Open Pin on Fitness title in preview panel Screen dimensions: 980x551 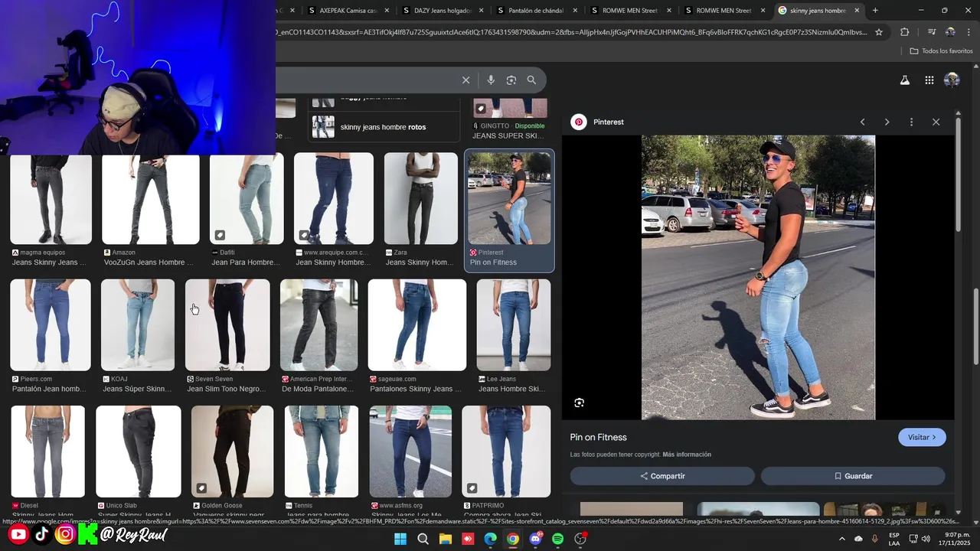pos(598,437)
